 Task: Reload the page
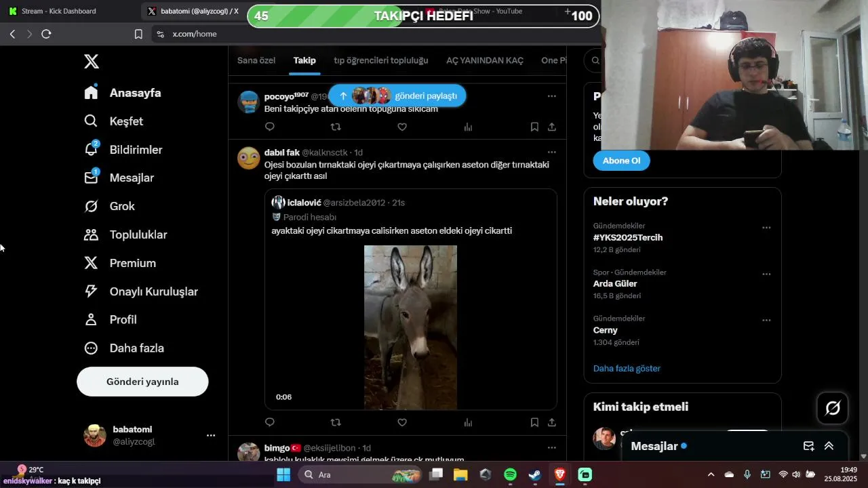[46, 34]
